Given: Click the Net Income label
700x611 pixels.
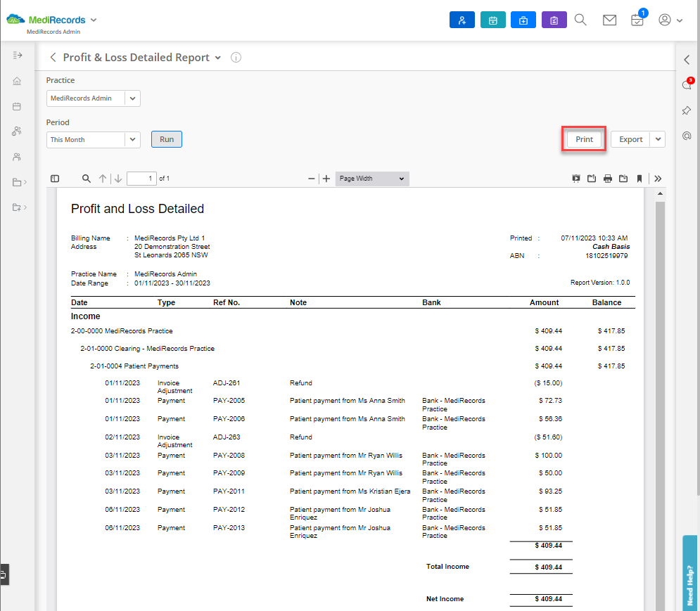Looking at the screenshot, I should click(x=445, y=599).
